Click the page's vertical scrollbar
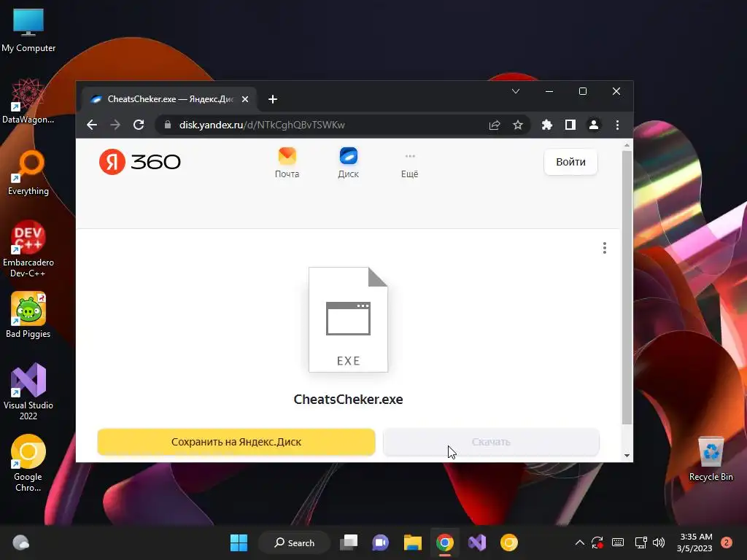 click(x=627, y=287)
